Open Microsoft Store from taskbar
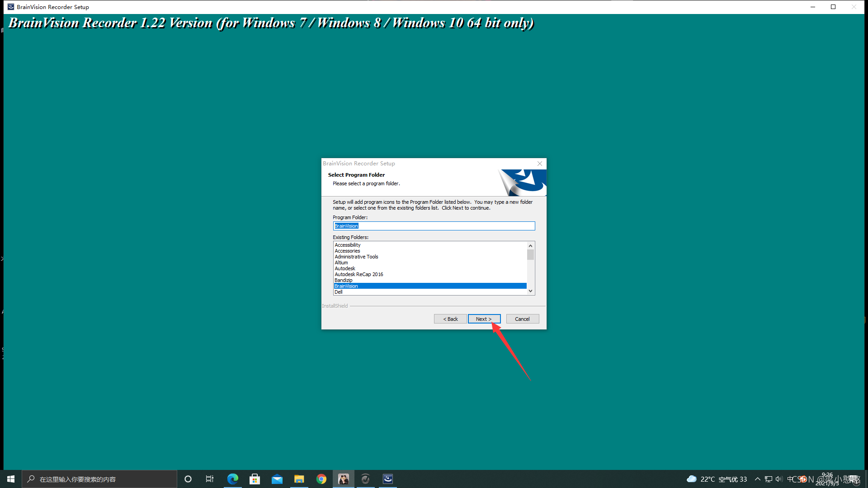 pos(255,479)
